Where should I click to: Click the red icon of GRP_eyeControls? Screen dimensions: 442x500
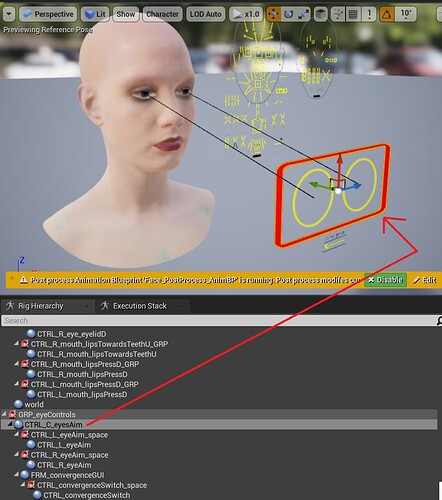pyautogui.click(x=12, y=414)
